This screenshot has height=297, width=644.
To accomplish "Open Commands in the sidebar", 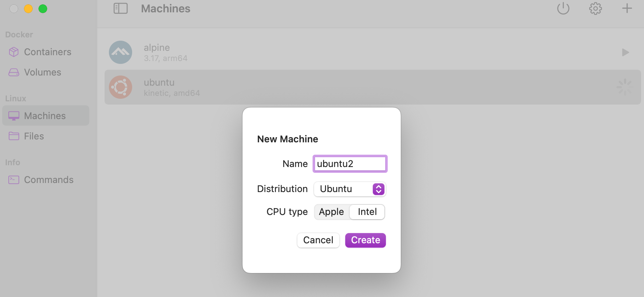I will pyautogui.click(x=46, y=180).
